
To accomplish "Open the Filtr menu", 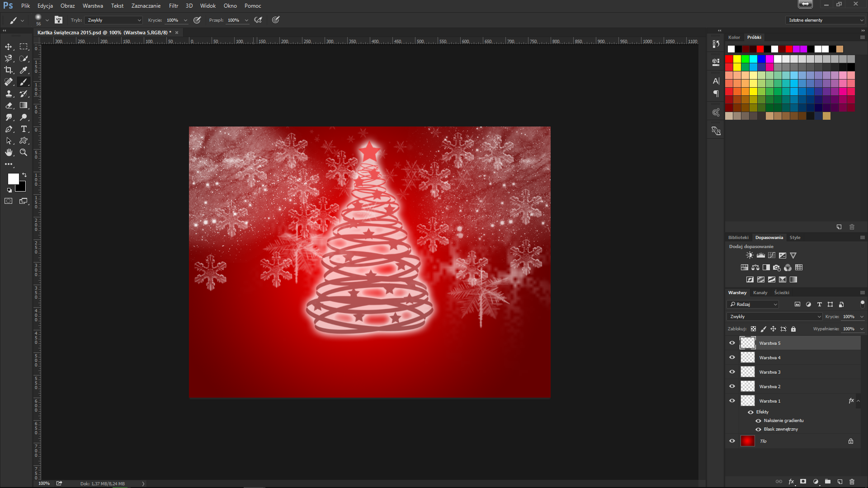I will click(174, 6).
